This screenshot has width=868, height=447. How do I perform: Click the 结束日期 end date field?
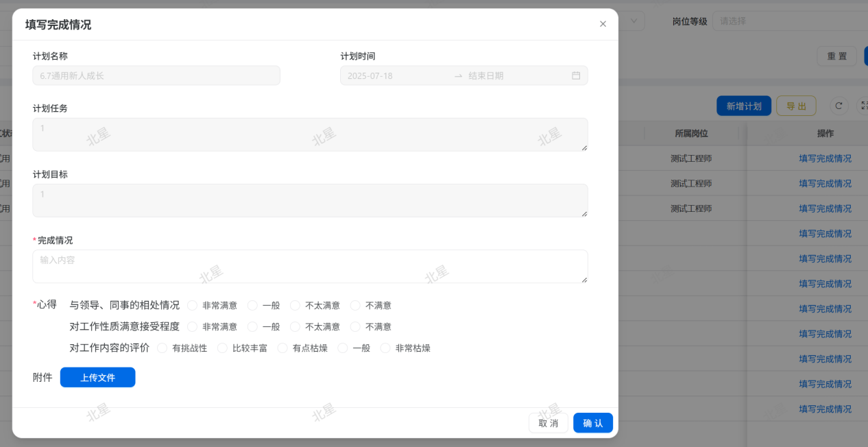point(514,76)
